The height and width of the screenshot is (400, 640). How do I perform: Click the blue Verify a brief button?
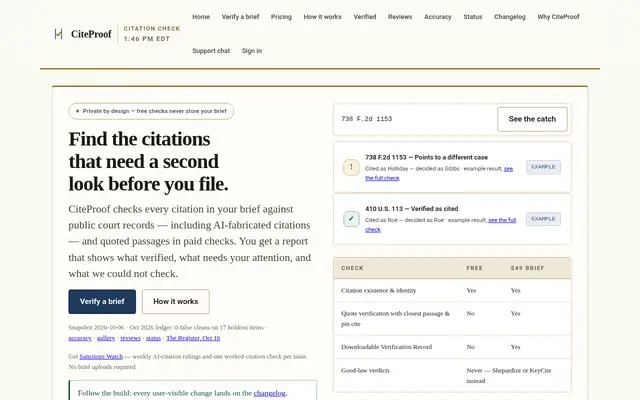(x=102, y=302)
